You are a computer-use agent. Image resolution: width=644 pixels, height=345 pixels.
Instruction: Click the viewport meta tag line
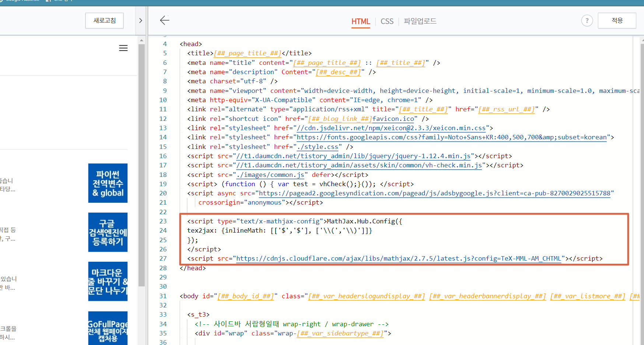[x=413, y=91]
